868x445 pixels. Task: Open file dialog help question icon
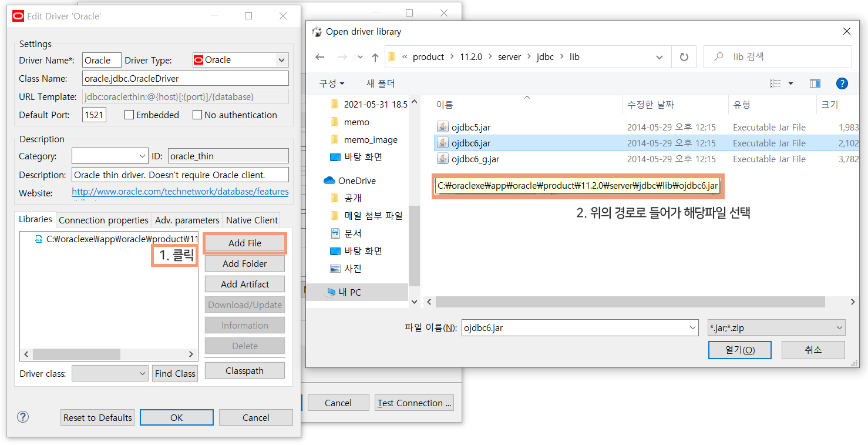click(x=842, y=83)
